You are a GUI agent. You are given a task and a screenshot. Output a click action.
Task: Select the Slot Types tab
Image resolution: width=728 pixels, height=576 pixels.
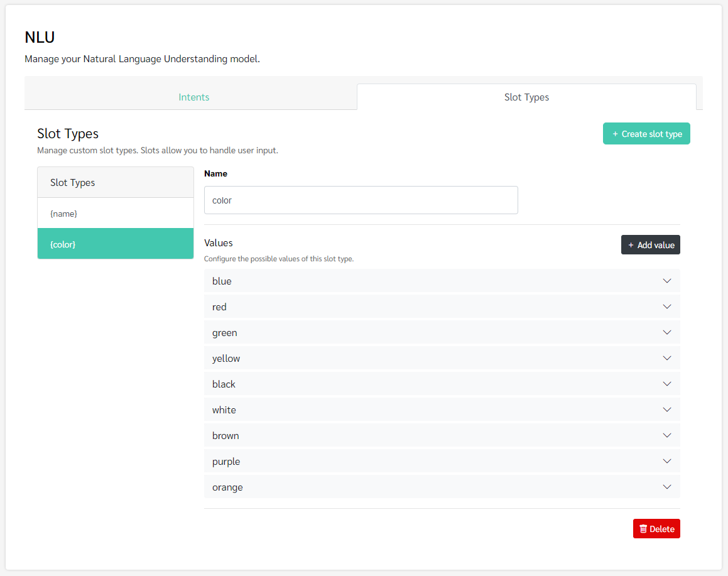pos(526,97)
